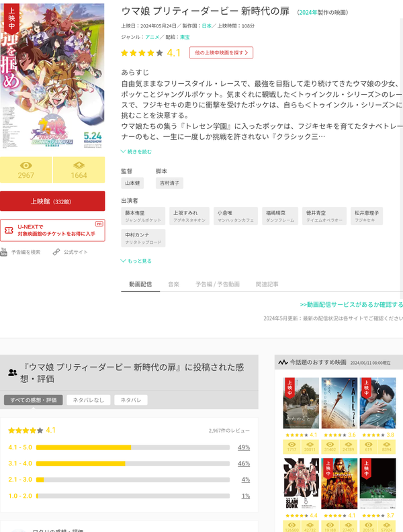Open the あんのこと movie poster thumbnail
Screen dimensions: 403x532
[x=301, y=403]
